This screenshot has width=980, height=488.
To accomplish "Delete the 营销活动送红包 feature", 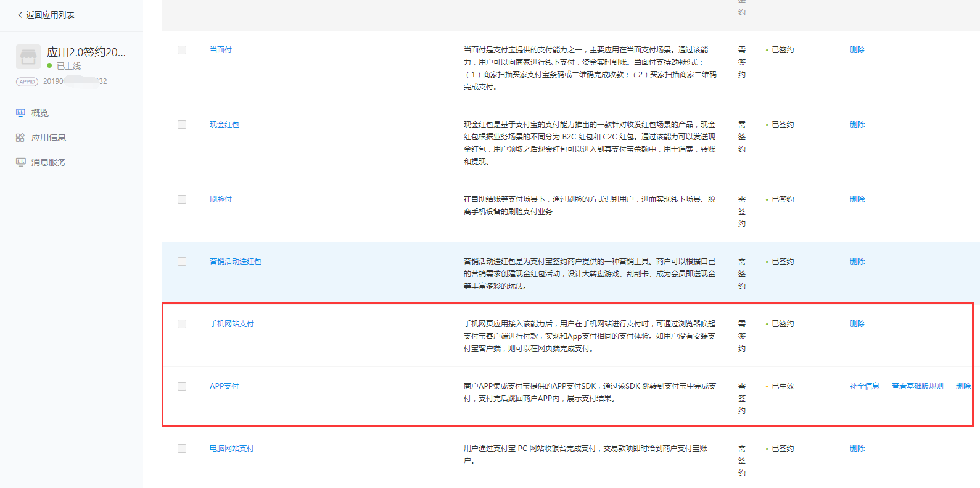I will pyautogui.click(x=857, y=262).
